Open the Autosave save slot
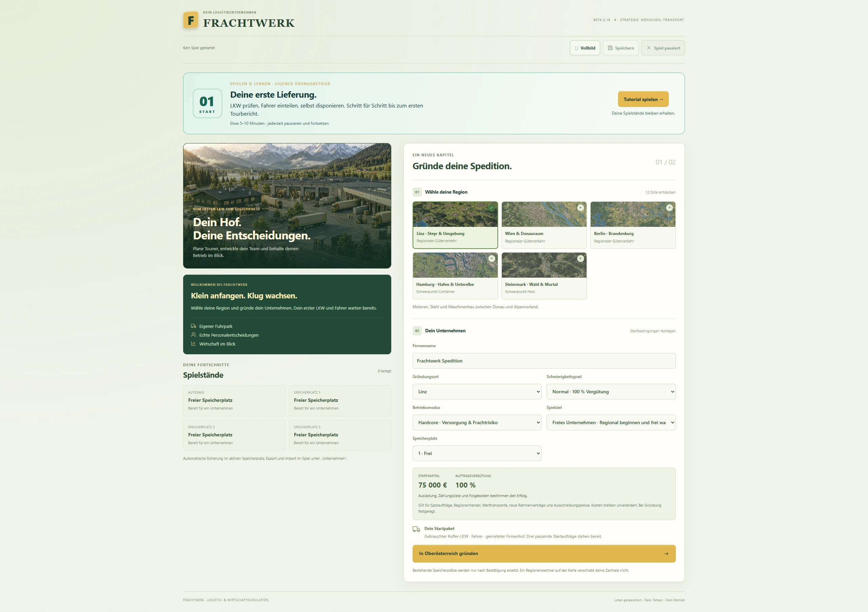The height and width of the screenshot is (612, 868). click(x=234, y=401)
